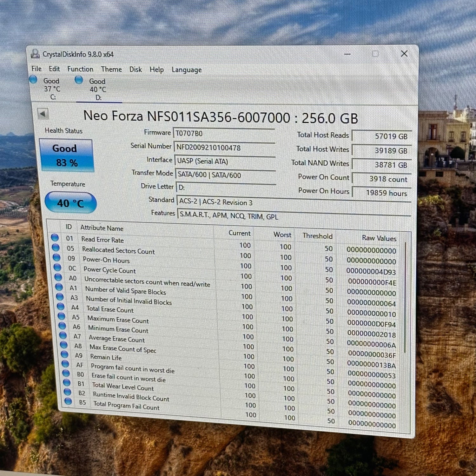
Task: Open the Help menu
Action: pos(157,69)
